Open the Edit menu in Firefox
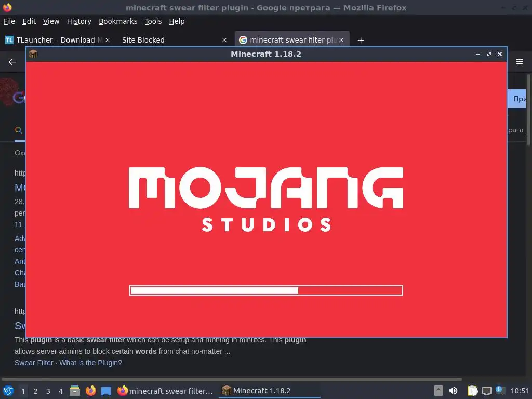This screenshot has width=532, height=399. (29, 21)
